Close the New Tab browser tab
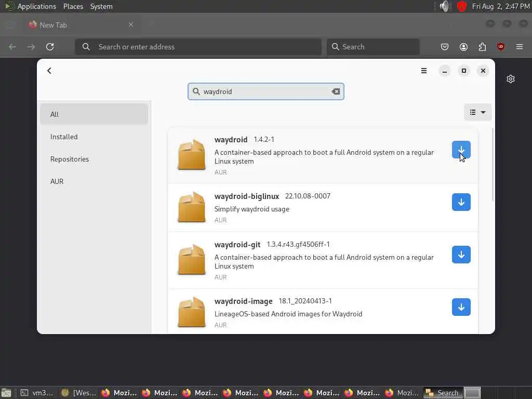 pos(131,24)
